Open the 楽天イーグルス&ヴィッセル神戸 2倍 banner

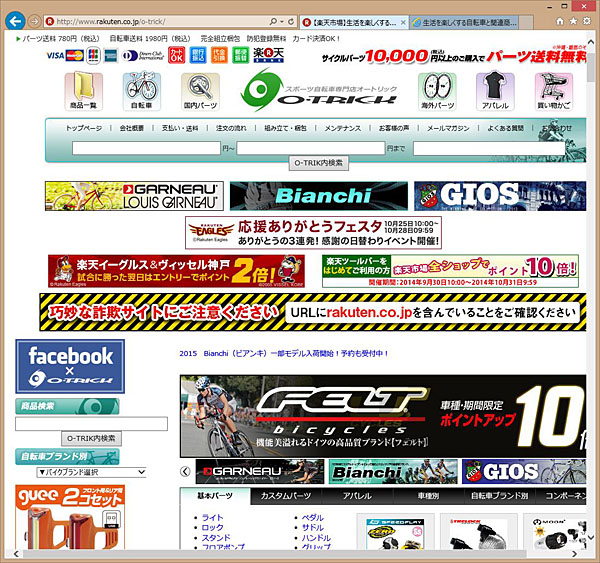[x=176, y=271]
